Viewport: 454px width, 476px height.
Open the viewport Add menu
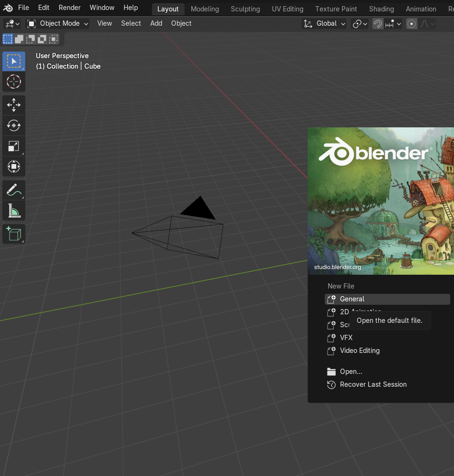click(156, 23)
